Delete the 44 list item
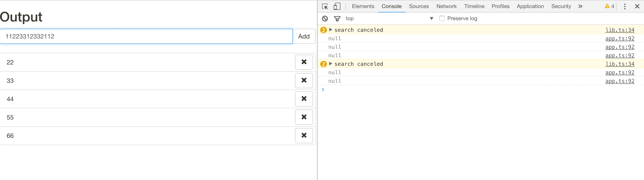Viewport: 644px width, 180px height. coord(304,99)
